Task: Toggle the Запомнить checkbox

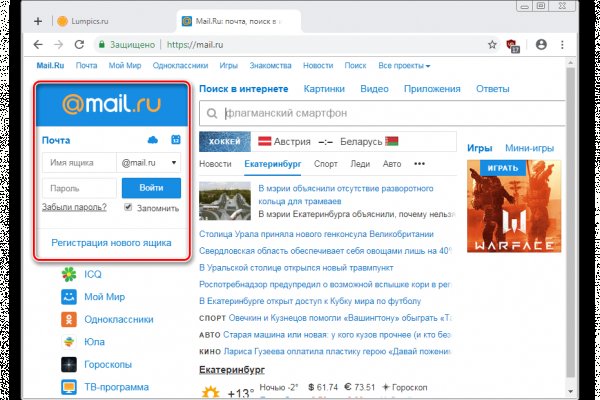Action: 128,208
